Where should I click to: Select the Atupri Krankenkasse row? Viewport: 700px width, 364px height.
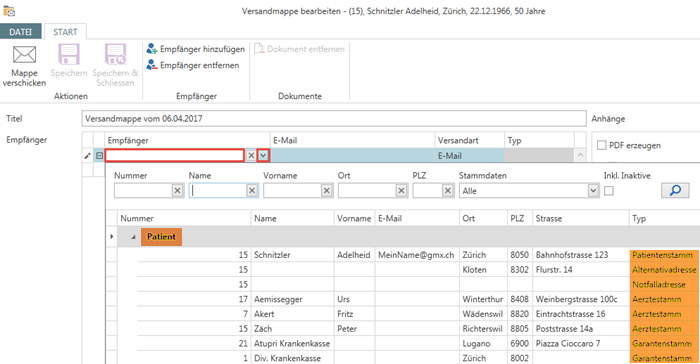[x=404, y=343]
